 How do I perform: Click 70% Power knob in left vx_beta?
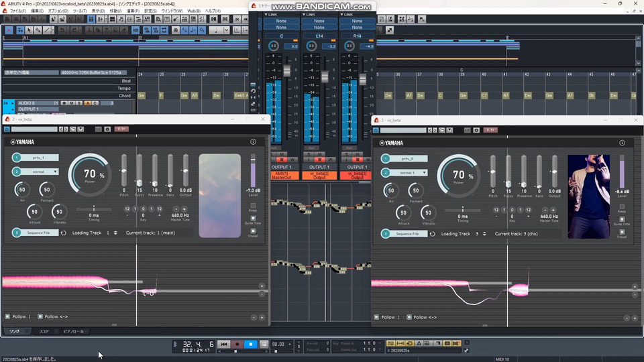[89, 175]
